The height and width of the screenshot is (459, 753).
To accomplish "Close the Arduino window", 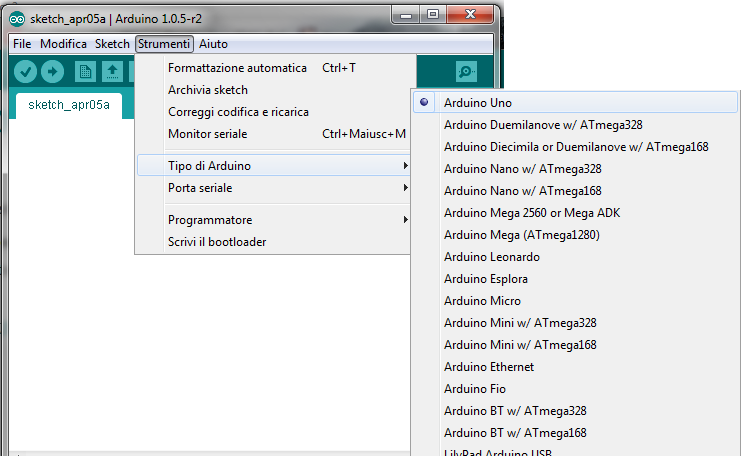I will tap(470, 14).
